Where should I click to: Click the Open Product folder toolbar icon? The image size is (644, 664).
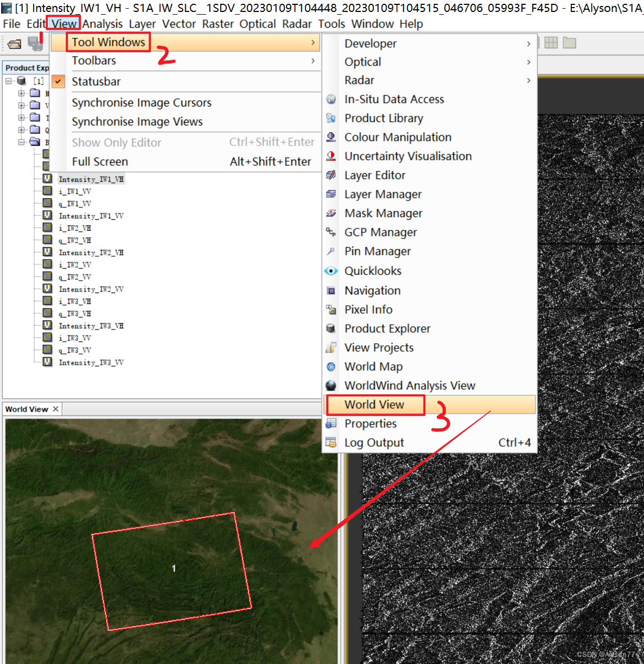[x=15, y=44]
